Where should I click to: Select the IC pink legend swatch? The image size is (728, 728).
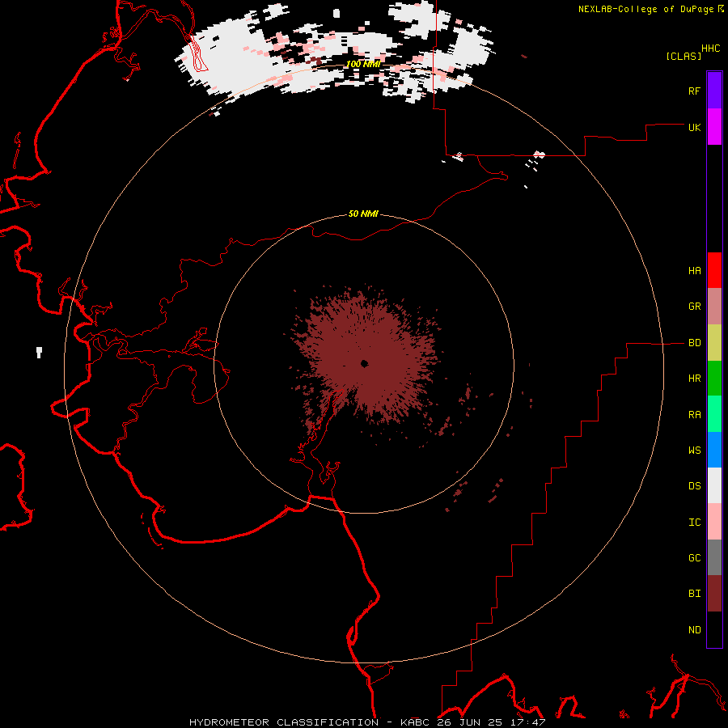714,522
